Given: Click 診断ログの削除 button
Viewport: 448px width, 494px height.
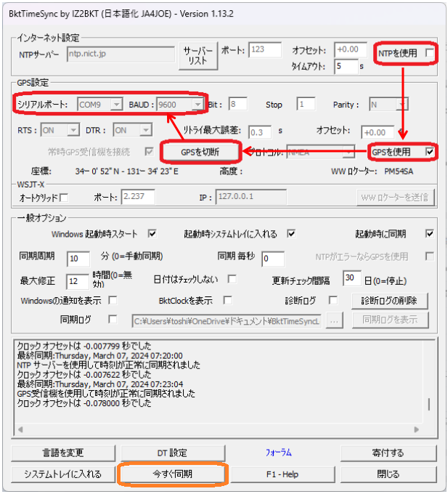Looking at the screenshot, I should pyautogui.click(x=389, y=301).
